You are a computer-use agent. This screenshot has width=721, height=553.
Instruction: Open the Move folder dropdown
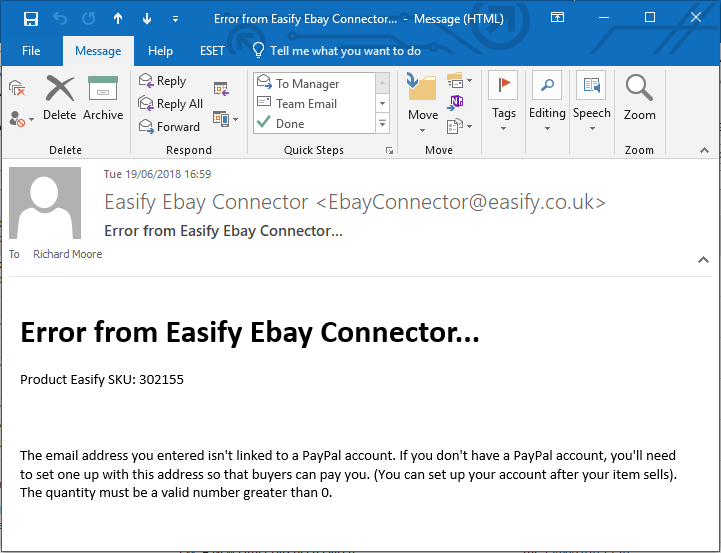click(423, 102)
